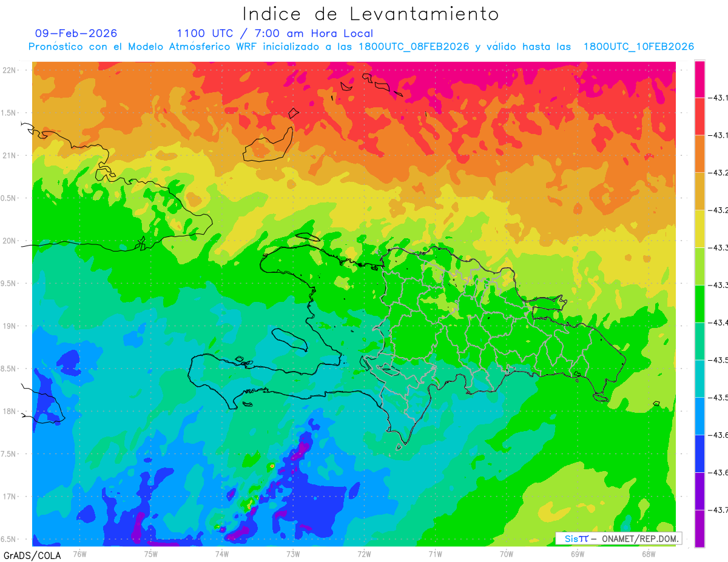728x562 pixels.
Task: Click longitude label '73W'
Action: pyautogui.click(x=293, y=553)
